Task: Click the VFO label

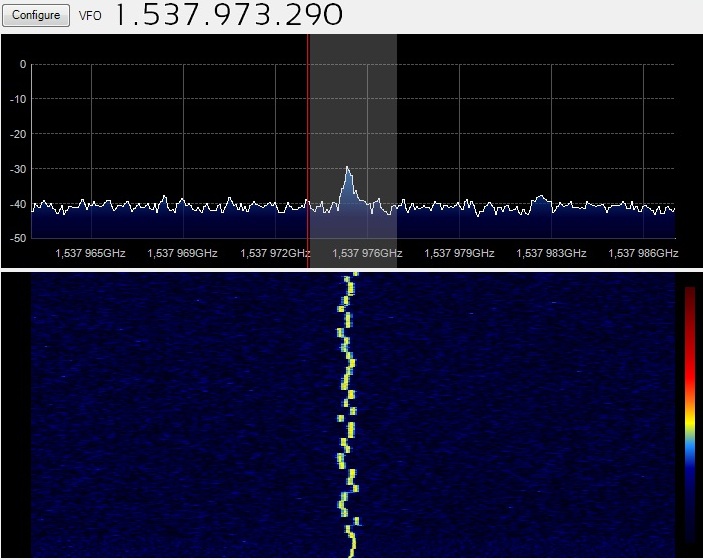Action: coord(90,16)
